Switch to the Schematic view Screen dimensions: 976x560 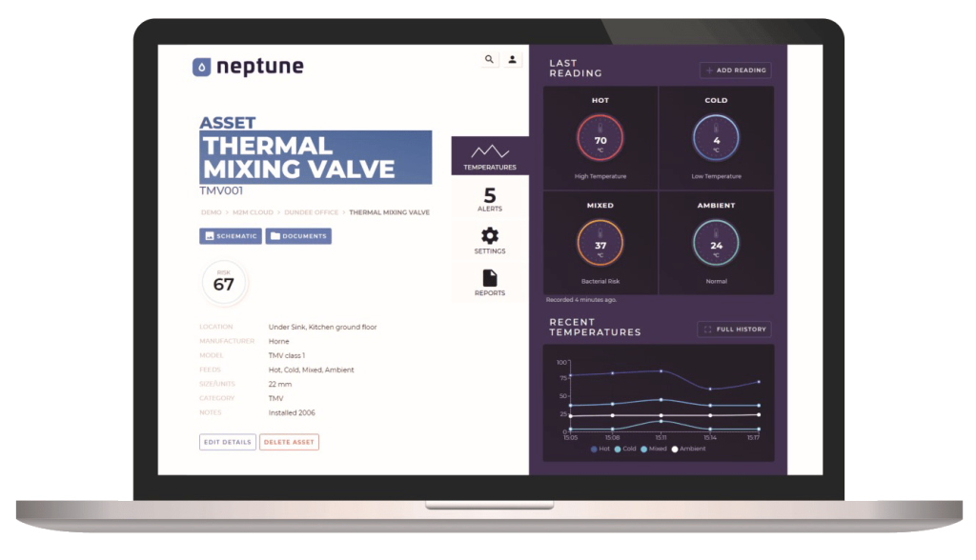[228, 236]
